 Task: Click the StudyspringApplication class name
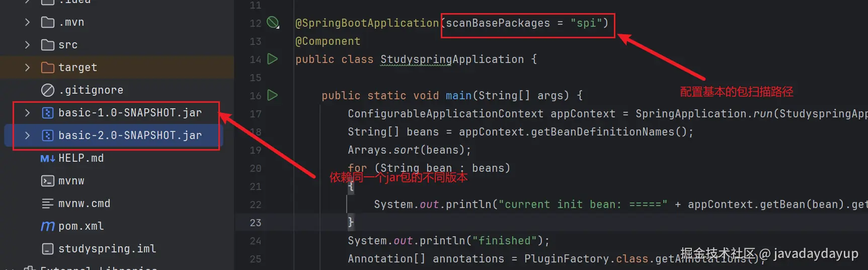452,59
